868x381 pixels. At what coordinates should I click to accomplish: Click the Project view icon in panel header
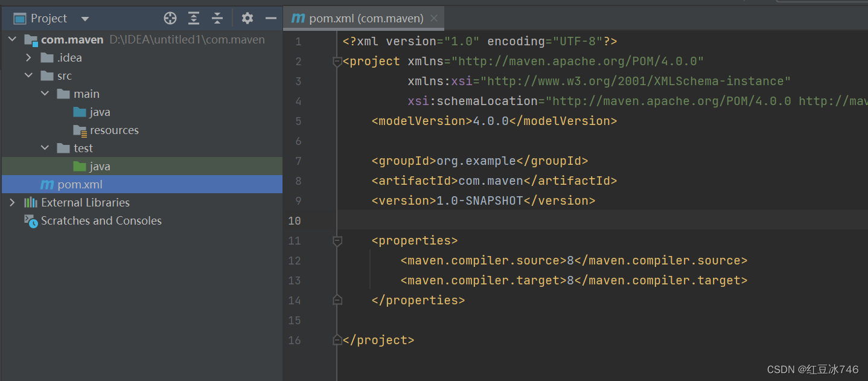click(x=20, y=19)
